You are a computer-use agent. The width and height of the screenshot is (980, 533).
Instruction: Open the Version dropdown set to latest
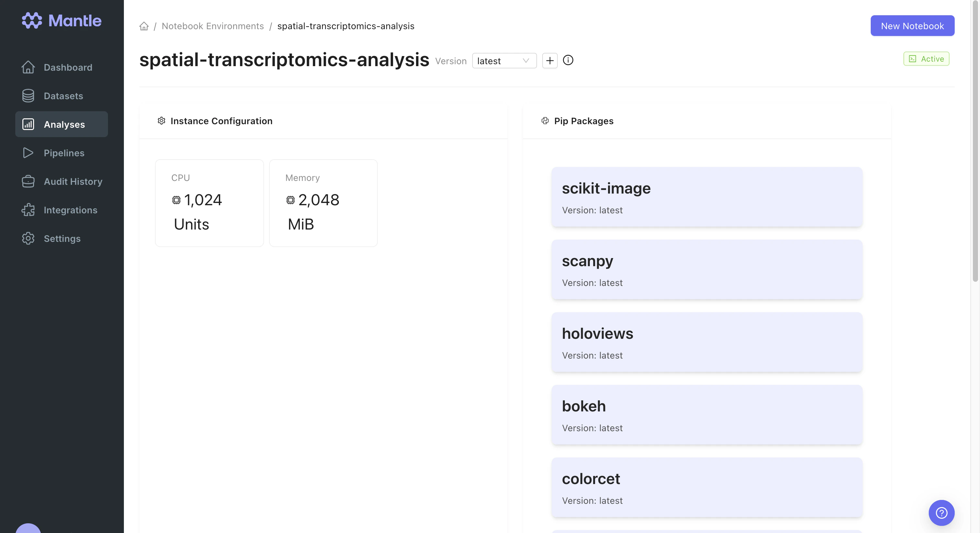(x=504, y=61)
